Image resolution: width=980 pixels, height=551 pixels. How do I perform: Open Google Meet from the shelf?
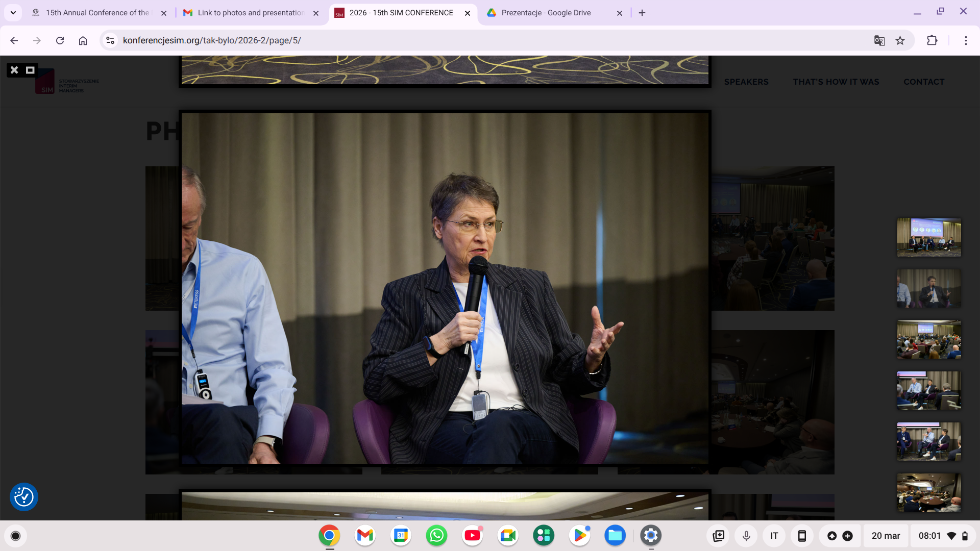pyautogui.click(x=508, y=536)
